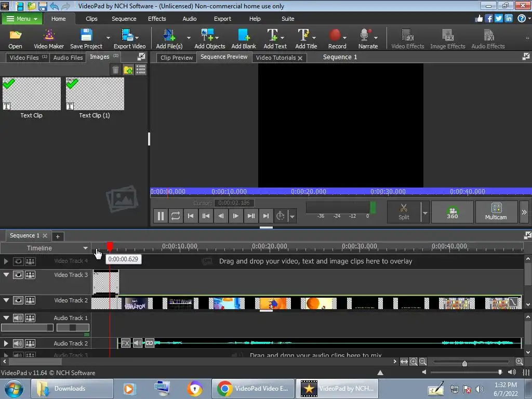Jump to sequence end
532x399 pixels.
tap(266, 216)
